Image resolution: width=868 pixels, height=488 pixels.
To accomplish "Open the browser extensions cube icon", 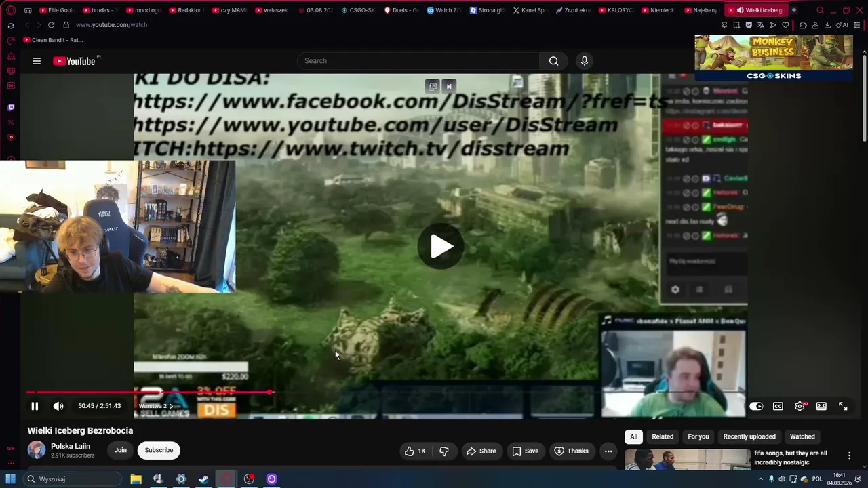I will click(803, 25).
